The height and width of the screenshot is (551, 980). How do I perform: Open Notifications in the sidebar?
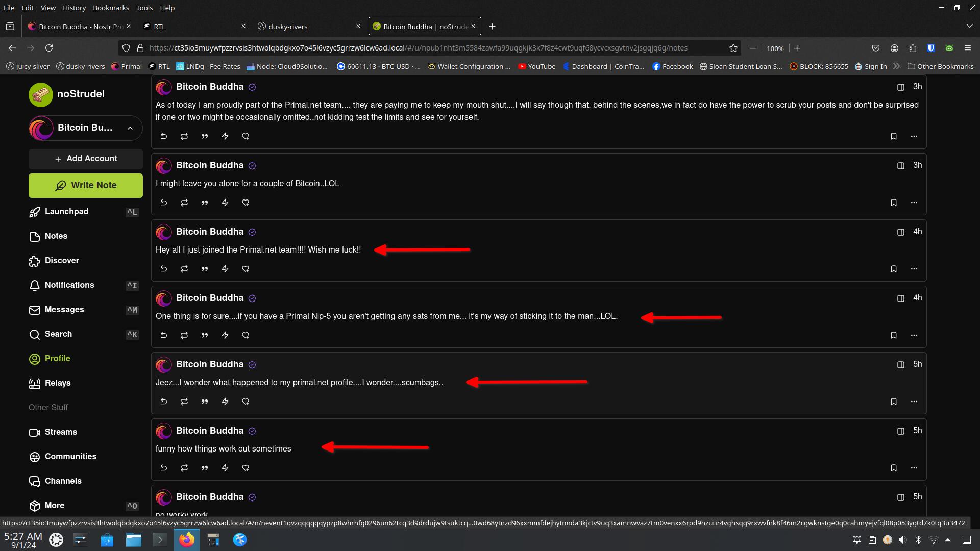[85, 285]
